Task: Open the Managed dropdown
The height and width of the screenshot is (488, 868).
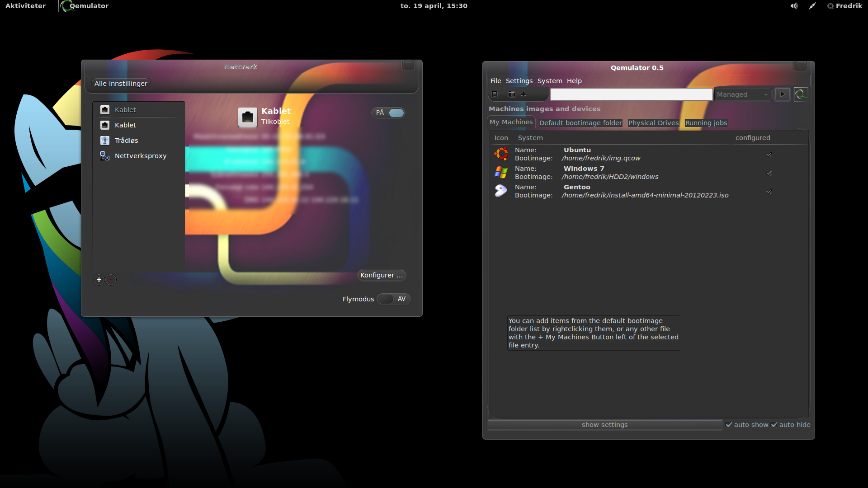Action: pyautogui.click(x=743, y=94)
